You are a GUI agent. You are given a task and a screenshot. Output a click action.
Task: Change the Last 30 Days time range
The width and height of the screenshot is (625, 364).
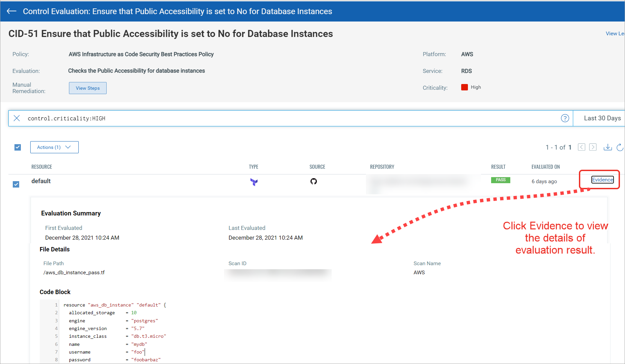pyautogui.click(x=602, y=118)
